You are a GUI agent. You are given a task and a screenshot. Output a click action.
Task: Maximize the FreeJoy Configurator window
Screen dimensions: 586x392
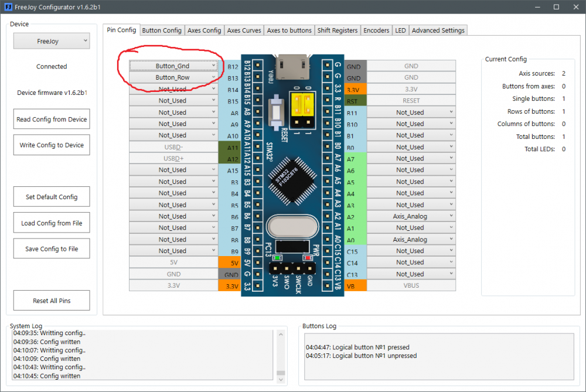coord(556,7)
